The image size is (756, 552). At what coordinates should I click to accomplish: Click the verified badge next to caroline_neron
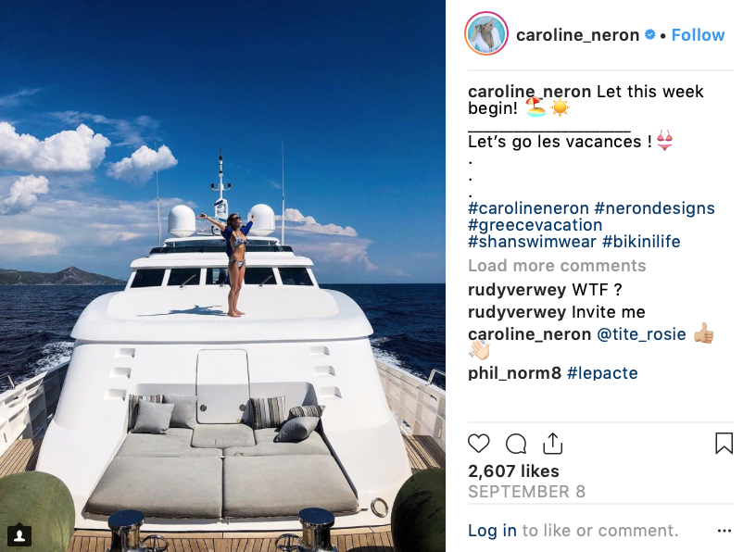click(x=650, y=34)
